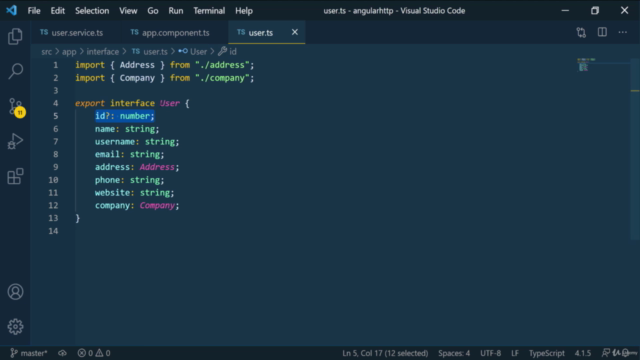
Task: Open the Accounts icon in activity bar
Action: pyautogui.click(x=15, y=292)
